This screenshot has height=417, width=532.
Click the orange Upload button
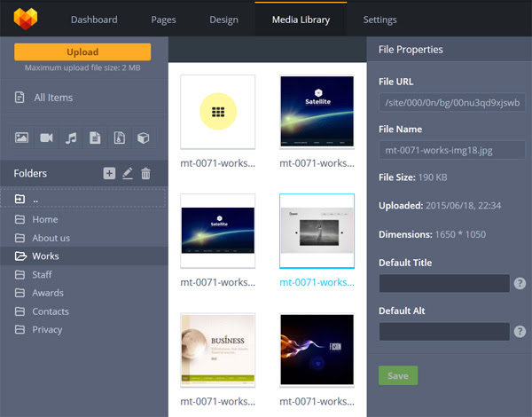point(82,52)
